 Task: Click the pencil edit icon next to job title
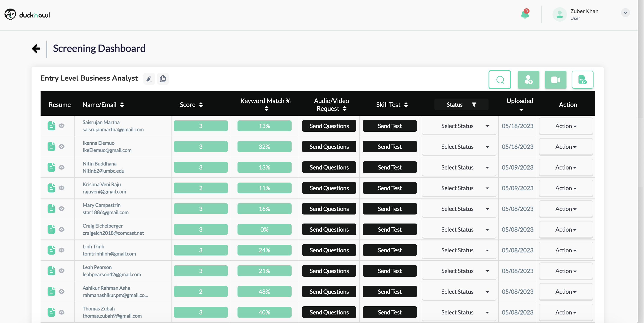(x=149, y=79)
